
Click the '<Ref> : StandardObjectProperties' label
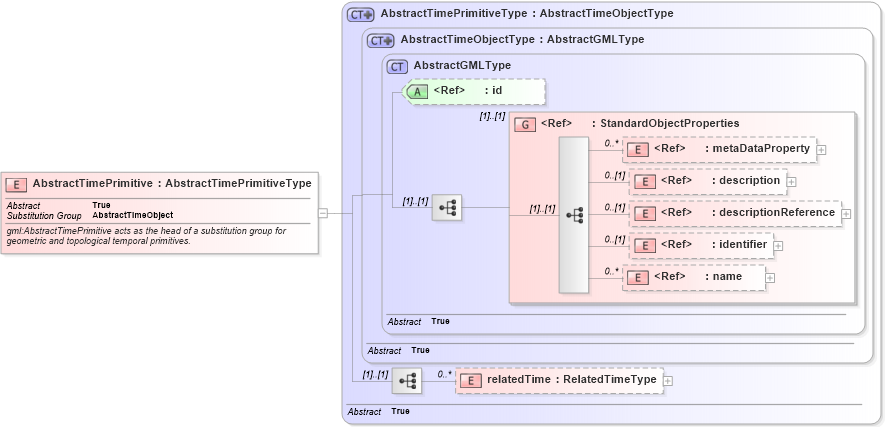(640, 124)
